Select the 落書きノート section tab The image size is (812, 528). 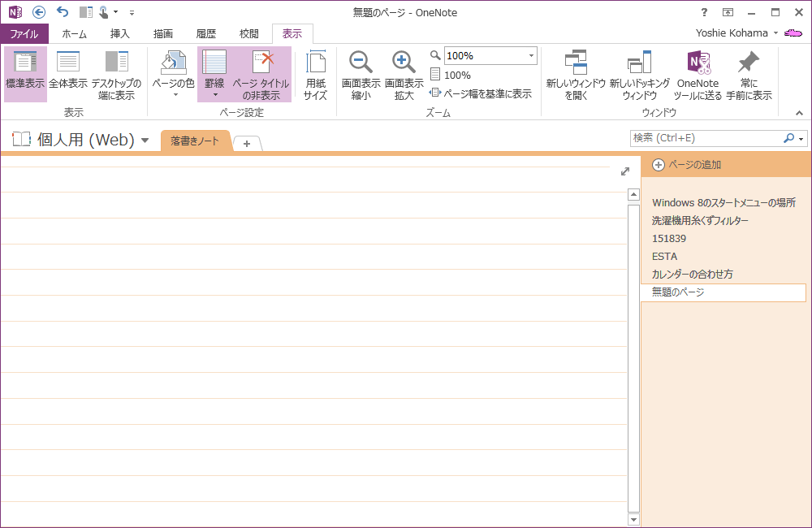coord(195,141)
